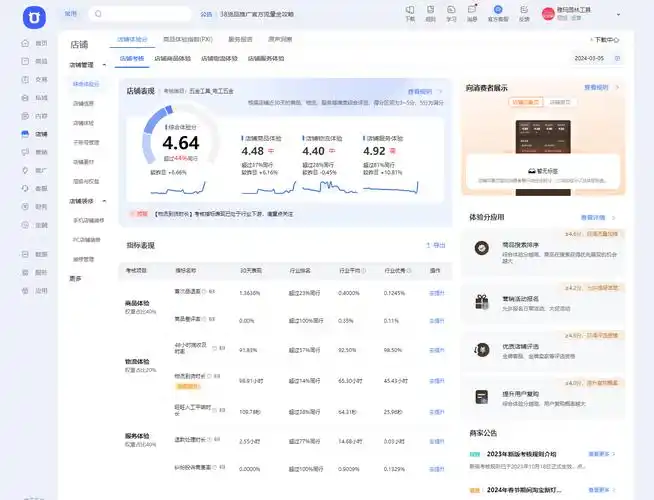Collapse the 店铺装修 menu section

click(106, 201)
